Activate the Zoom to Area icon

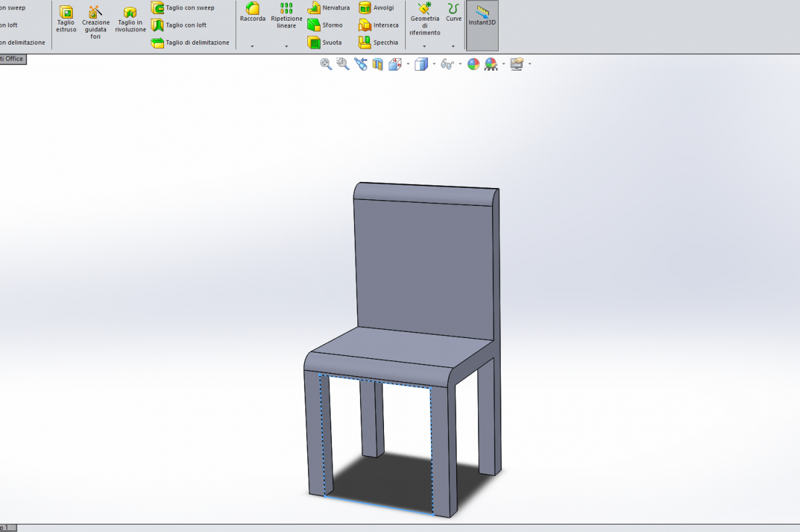[x=343, y=64]
